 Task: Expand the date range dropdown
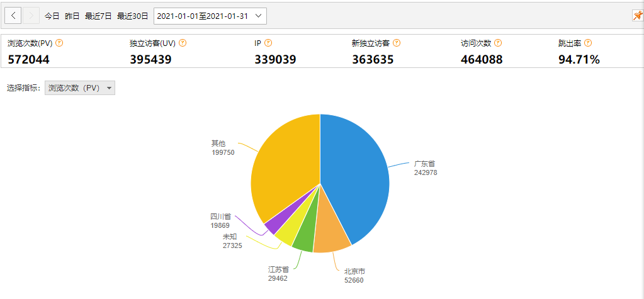click(210, 16)
